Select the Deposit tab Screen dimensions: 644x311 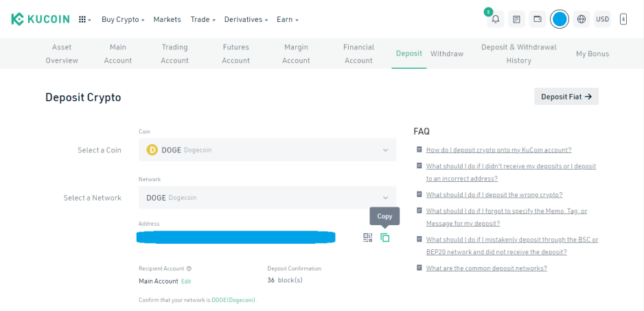point(409,54)
